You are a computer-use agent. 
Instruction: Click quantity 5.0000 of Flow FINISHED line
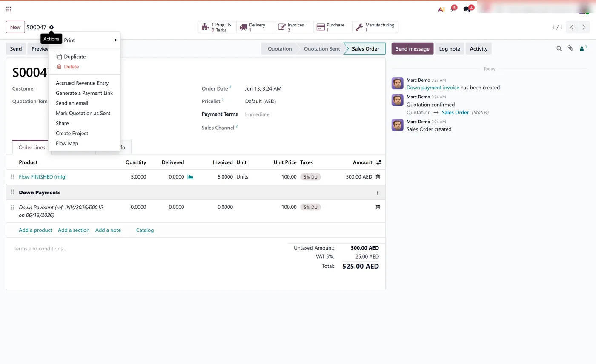138,177
